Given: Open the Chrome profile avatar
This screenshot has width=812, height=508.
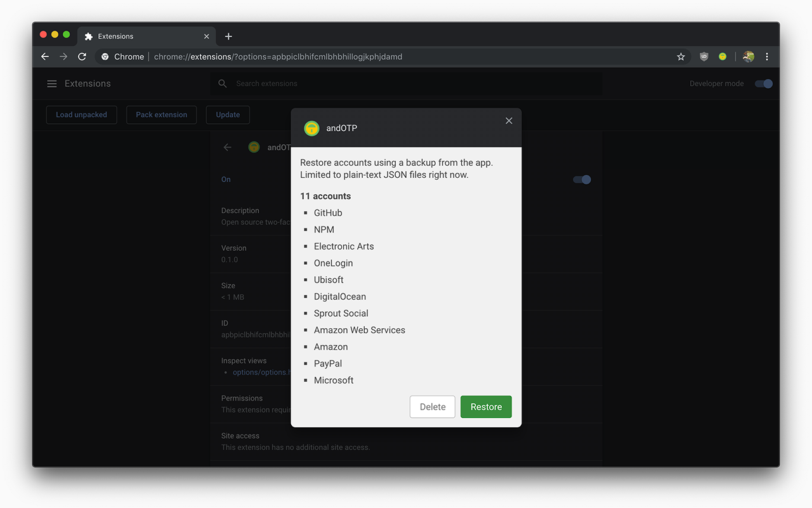Looking at the screenshot, I should click(x=748, y=57).
